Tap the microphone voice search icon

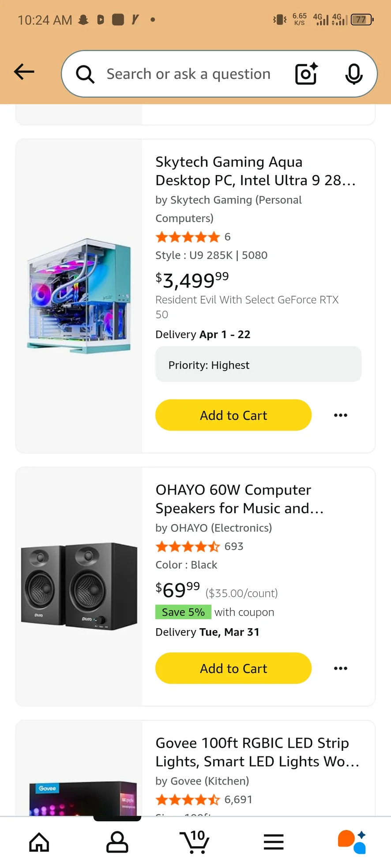(353, 74)
